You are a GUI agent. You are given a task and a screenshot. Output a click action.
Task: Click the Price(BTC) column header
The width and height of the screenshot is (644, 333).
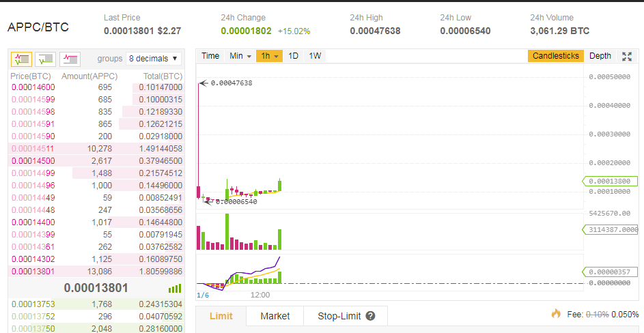coord(31,76)
